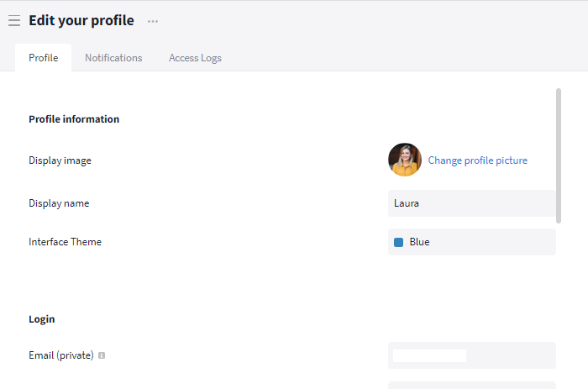Click the three-dot more options icon
The image size is (588, 389).
(152, 21)
